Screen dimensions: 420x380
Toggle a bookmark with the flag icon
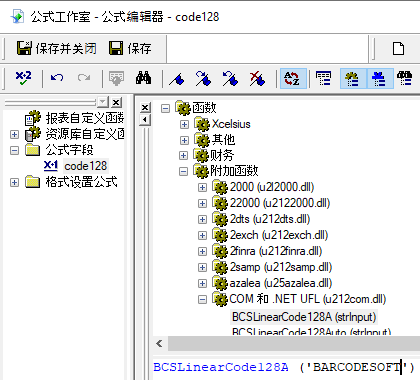pyautogui.click(x=177, y=78)
